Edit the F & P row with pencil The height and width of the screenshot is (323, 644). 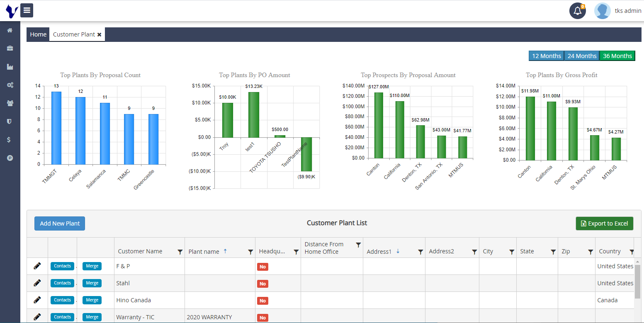click(37, 266)
